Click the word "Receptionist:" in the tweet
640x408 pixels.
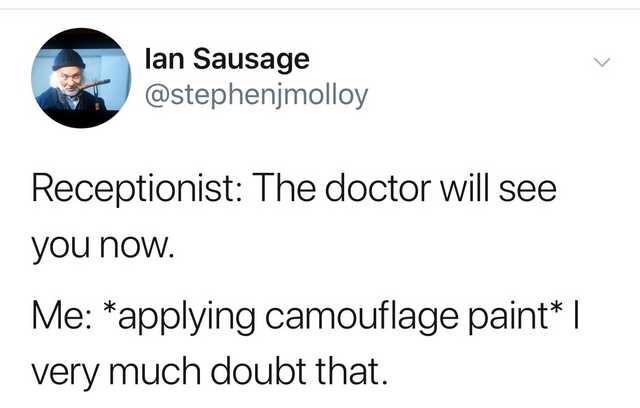(137, 190)
